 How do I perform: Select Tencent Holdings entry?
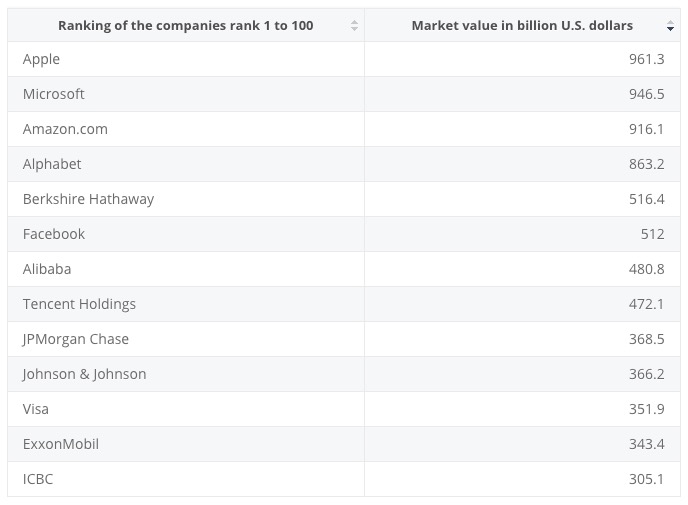[79, 304]
